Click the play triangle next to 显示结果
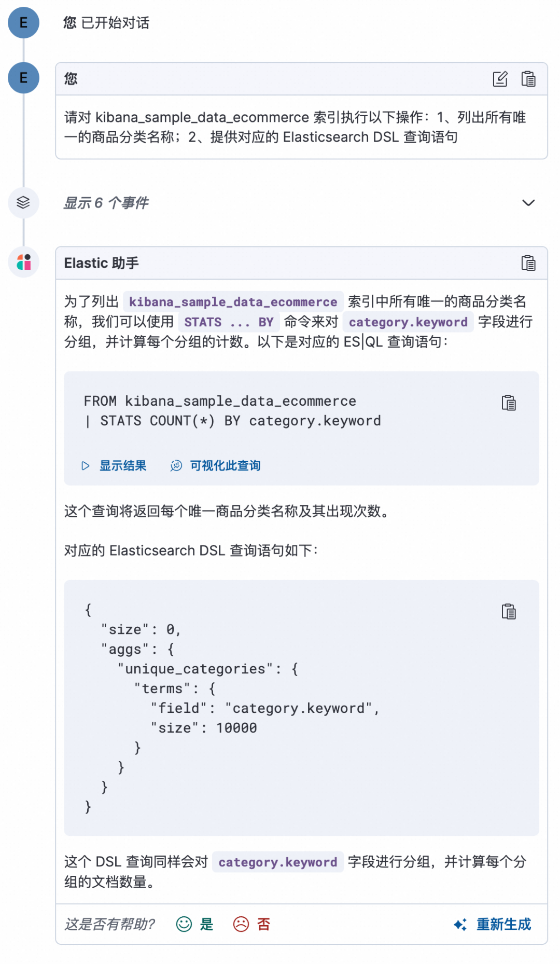The image size is (560, 964). pos(86,465)
